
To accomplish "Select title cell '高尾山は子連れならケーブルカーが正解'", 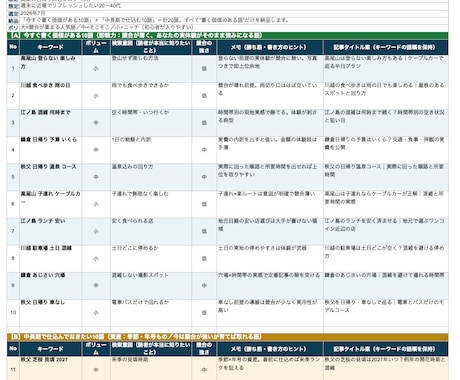I will pos(385,204).
